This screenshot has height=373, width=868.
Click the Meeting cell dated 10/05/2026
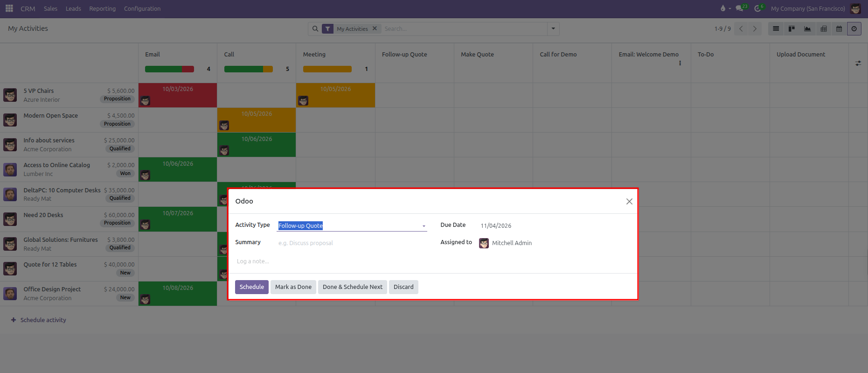[x=336, y=95]
